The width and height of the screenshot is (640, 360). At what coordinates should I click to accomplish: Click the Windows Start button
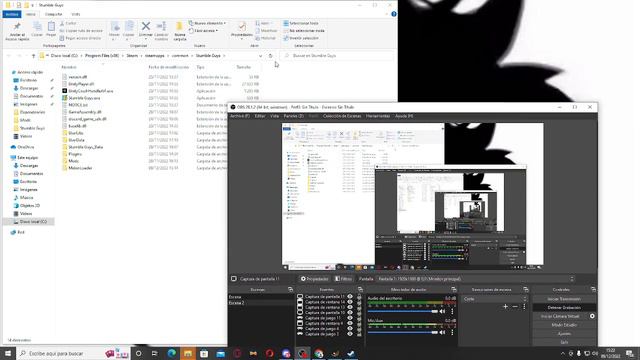[8, 353]
